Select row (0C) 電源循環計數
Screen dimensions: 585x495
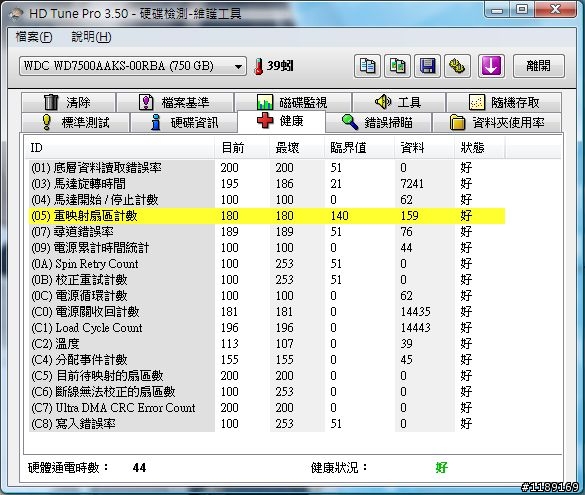click(267, 296)
